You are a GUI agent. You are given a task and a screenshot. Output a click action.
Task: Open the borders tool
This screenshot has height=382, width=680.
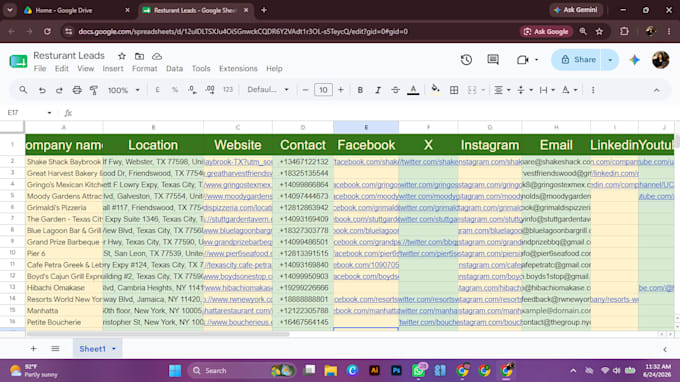(454, 90)
